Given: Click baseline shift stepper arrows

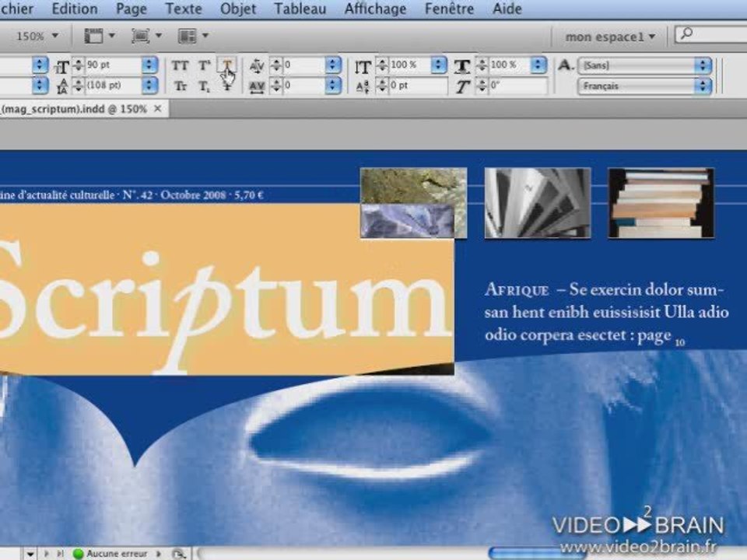Looking at the screenshot, I should pyautogui.click(x=383, y=86).
